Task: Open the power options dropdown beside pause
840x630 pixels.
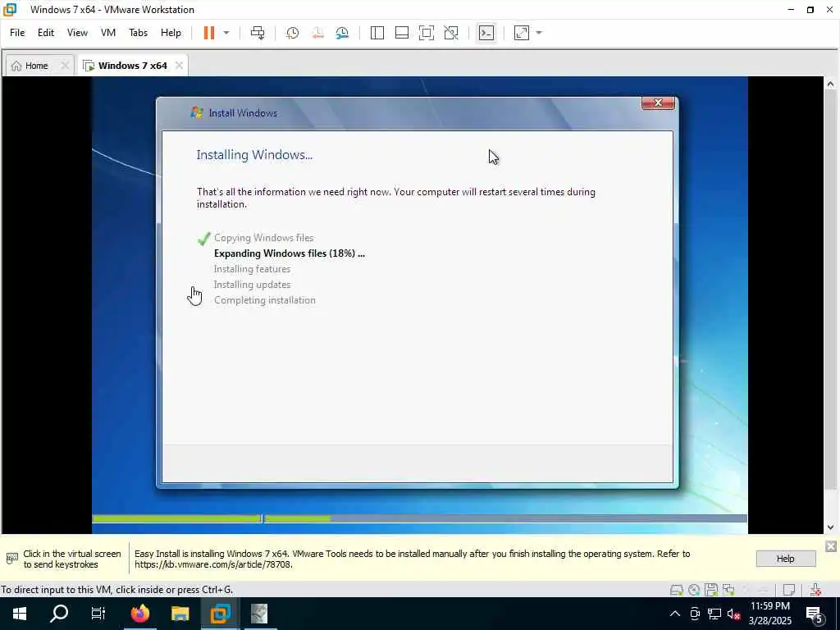Action: 226,33
